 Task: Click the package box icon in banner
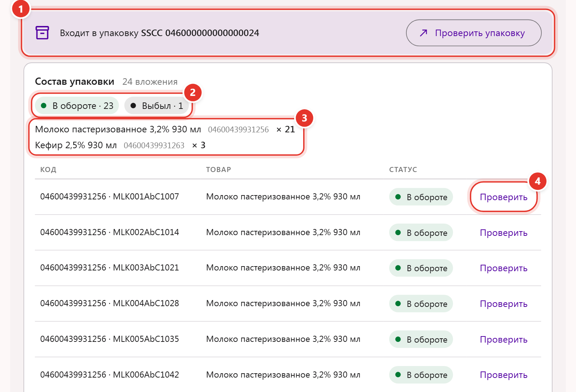click(x=42, y=33)
